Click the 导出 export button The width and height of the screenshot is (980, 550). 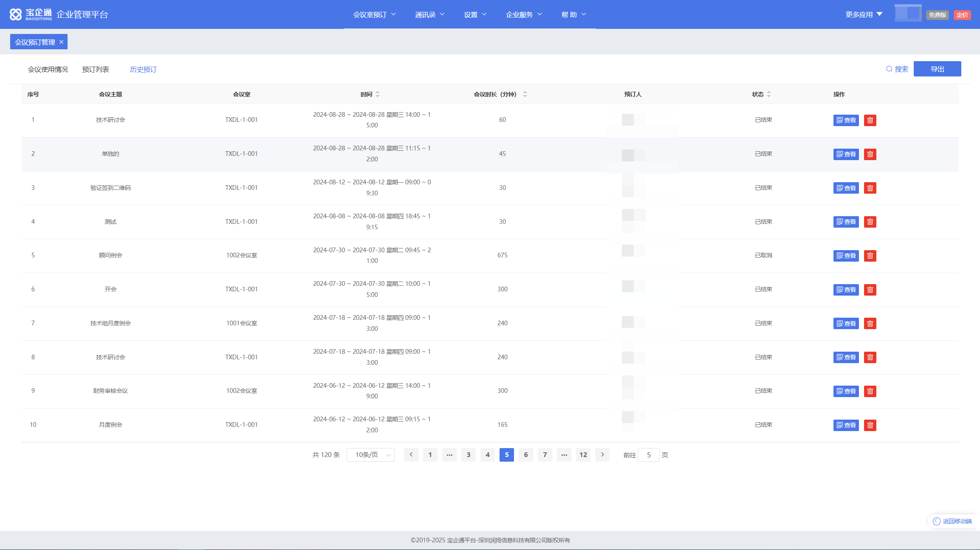937,69
